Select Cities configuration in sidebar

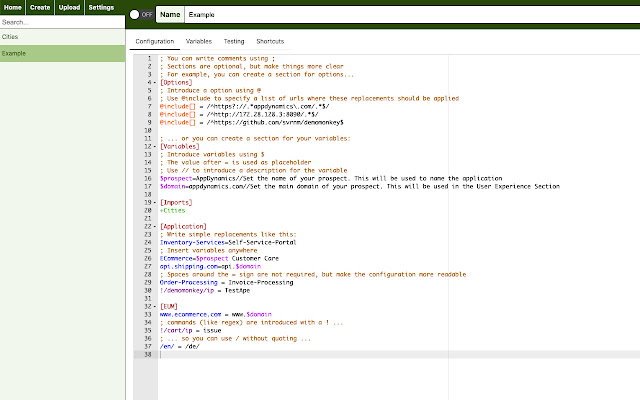click(62, 37)
